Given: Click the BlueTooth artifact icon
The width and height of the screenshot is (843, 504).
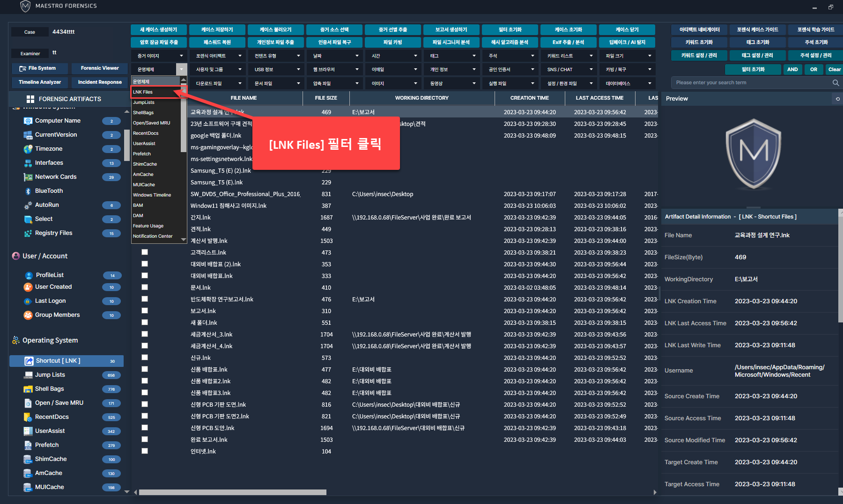Looking at the screenshot, I should pos(28,191).
